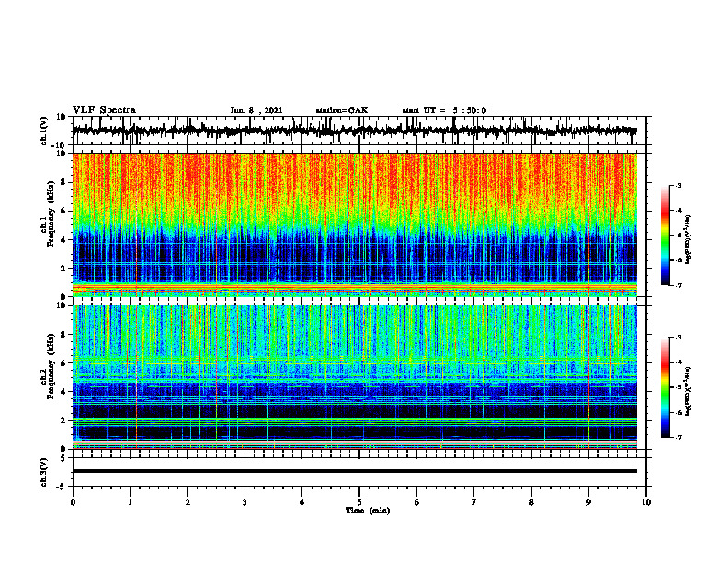Click time axis tick label "6"

pyautogui.click(x=417, y=502)
